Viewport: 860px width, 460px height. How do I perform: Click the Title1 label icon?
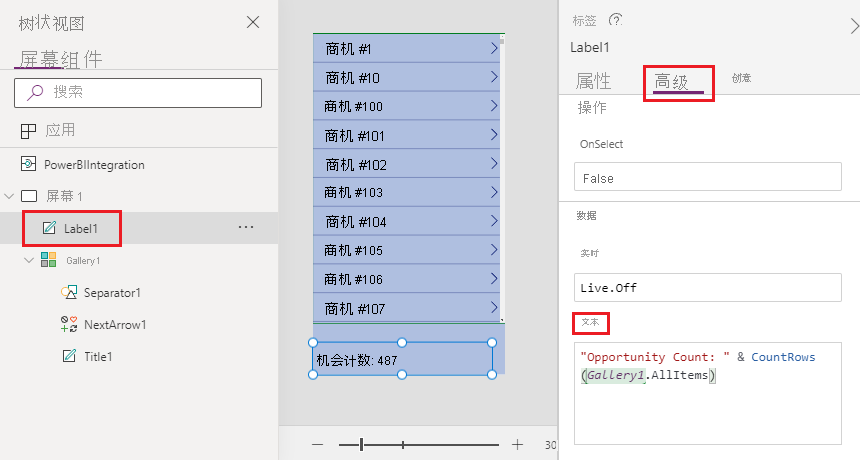[x=69, y=356]
